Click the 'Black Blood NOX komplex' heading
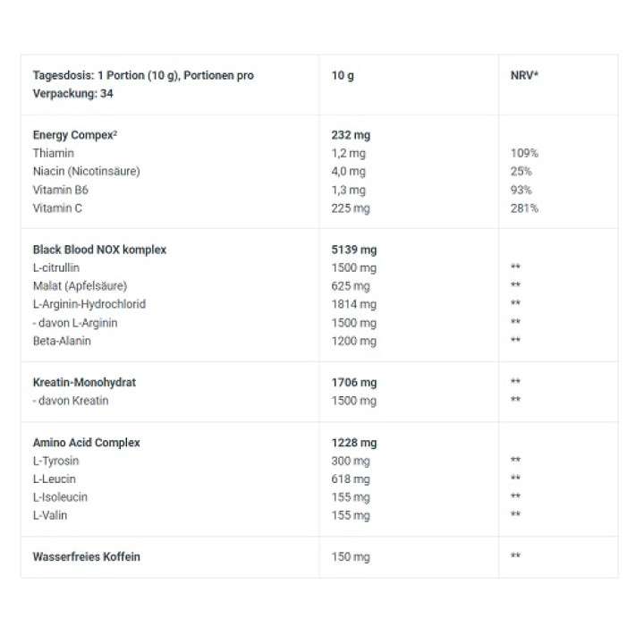644x644 pixels. pos(99,250)
